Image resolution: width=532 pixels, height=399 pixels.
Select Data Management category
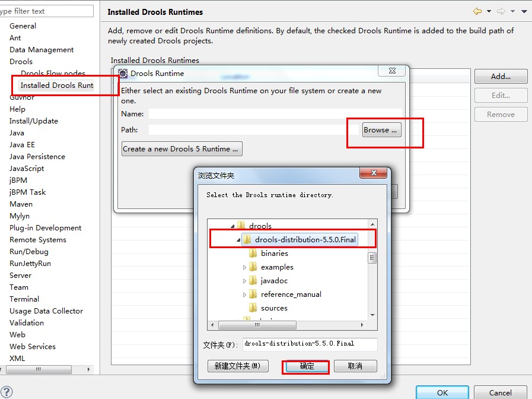tap(42, 49)
